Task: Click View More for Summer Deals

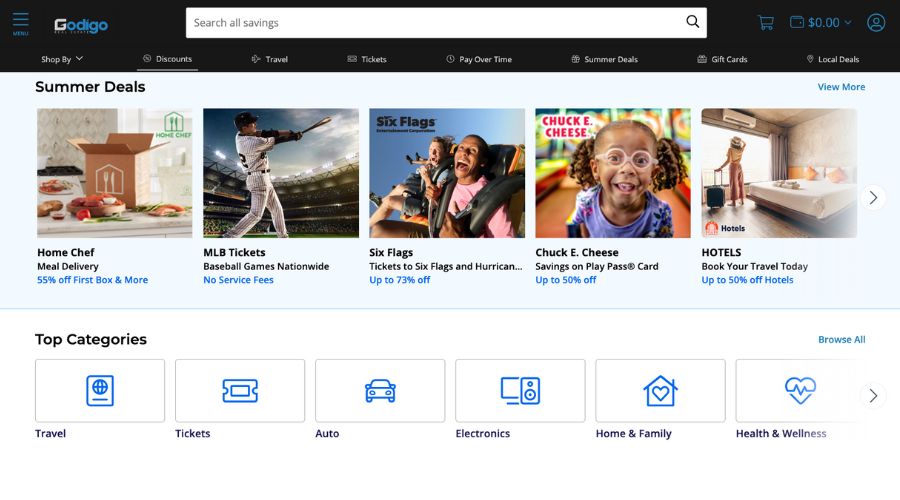Action: (841, 87)
